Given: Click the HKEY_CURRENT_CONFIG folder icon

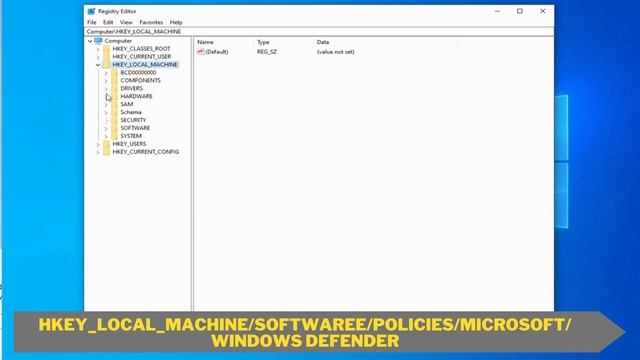Looking at the screenshot, I should tap(107, 152).
